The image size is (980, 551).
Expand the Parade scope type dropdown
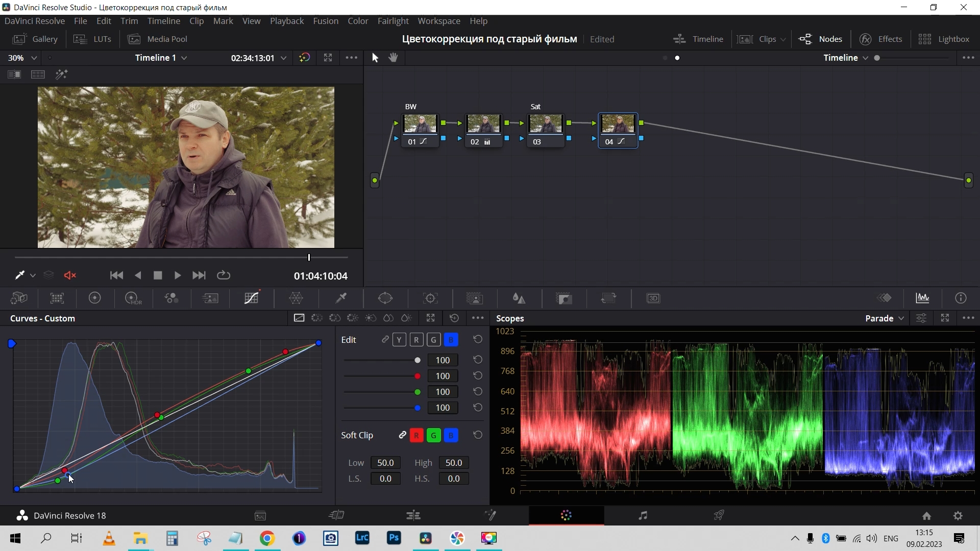coord(885,318)
